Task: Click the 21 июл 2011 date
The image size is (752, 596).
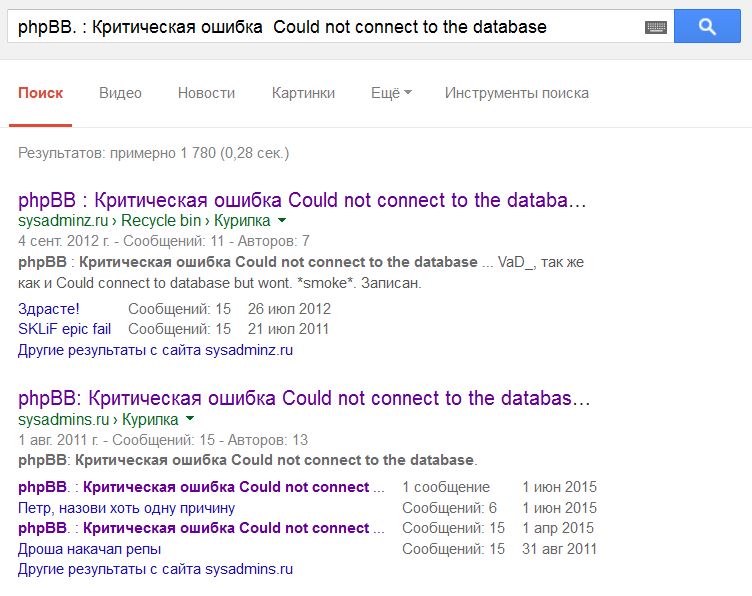Action: click(x=288, y=329)
